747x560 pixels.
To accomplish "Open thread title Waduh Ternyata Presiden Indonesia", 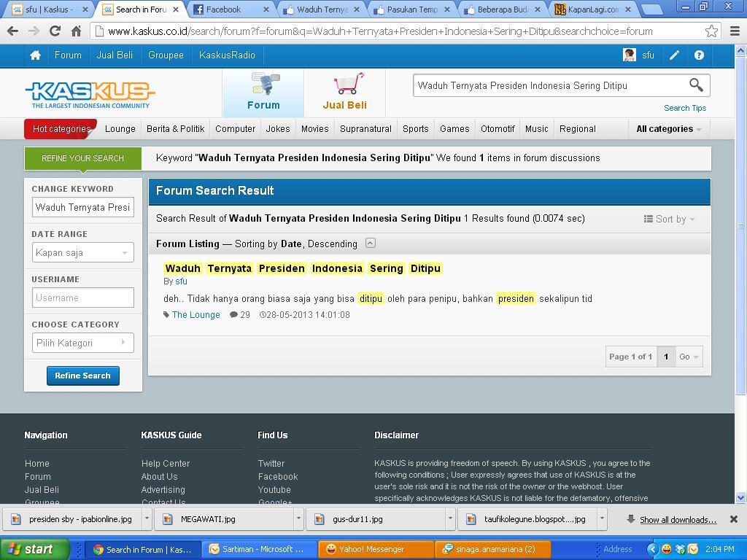I will (x=303, y=268).
